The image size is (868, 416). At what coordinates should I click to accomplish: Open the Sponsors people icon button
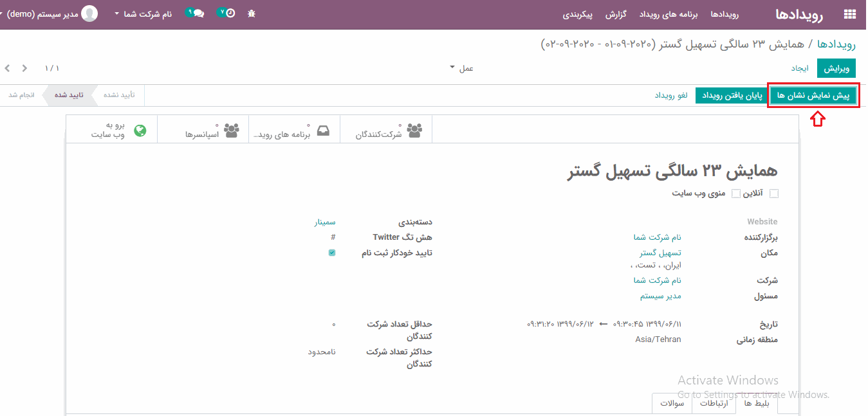coord(231,131)
